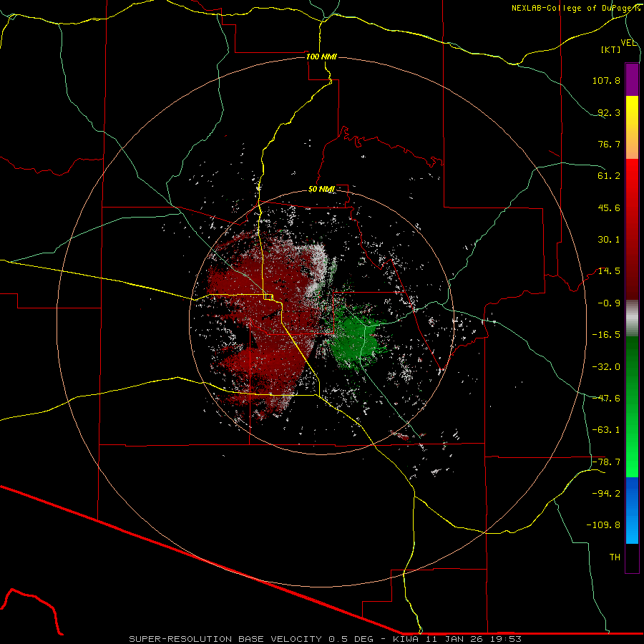
Task: Select the 30.1 legend value
Action: click(x=609, y=240)
